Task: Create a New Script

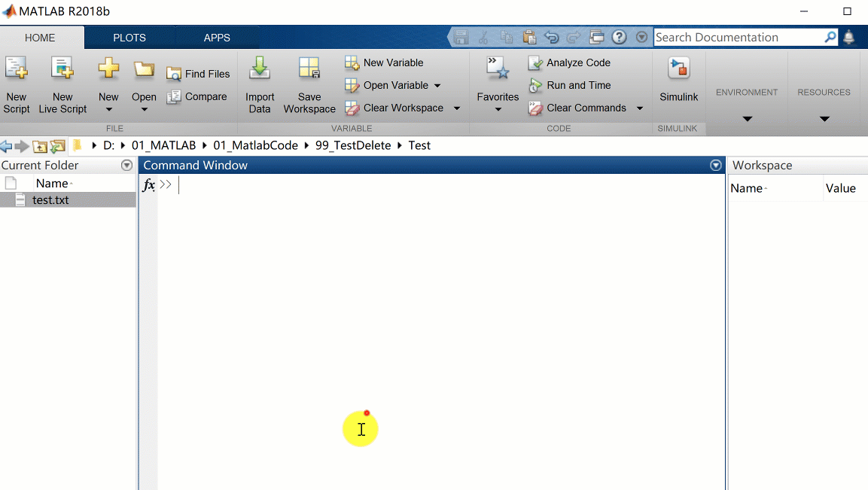Action: 16,85
